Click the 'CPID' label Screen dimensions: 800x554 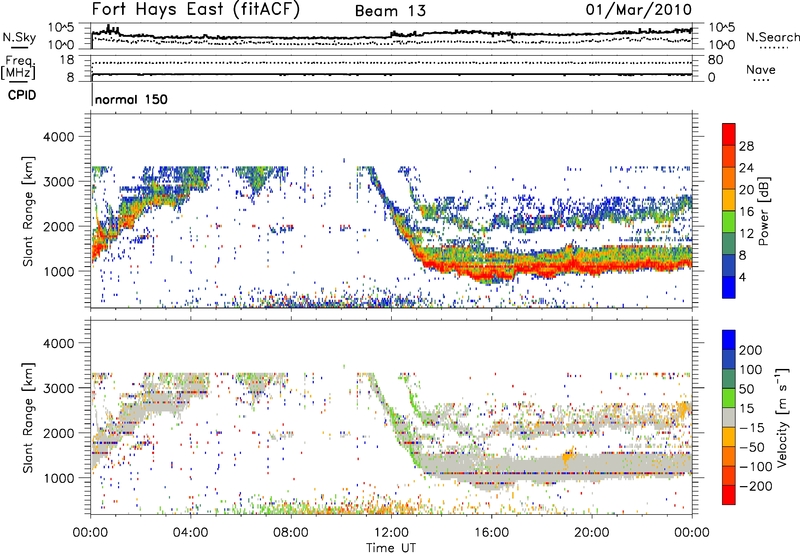click(x=22, y=95)
